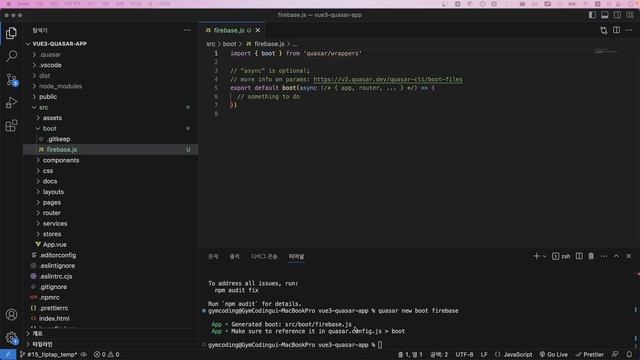Change UTF-8 encoding in status bar
640x360 pixels.
click(x=464, y=354)
